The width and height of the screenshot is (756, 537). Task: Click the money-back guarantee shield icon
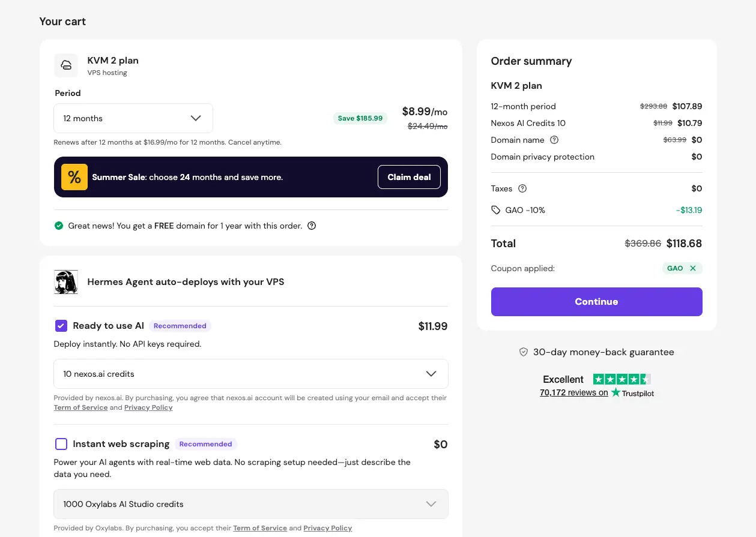tap(524, 352)
